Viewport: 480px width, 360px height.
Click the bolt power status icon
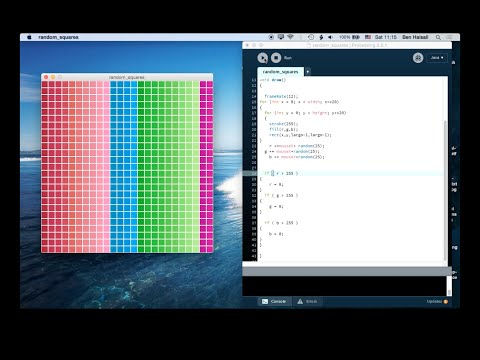(x=321, y=37)
